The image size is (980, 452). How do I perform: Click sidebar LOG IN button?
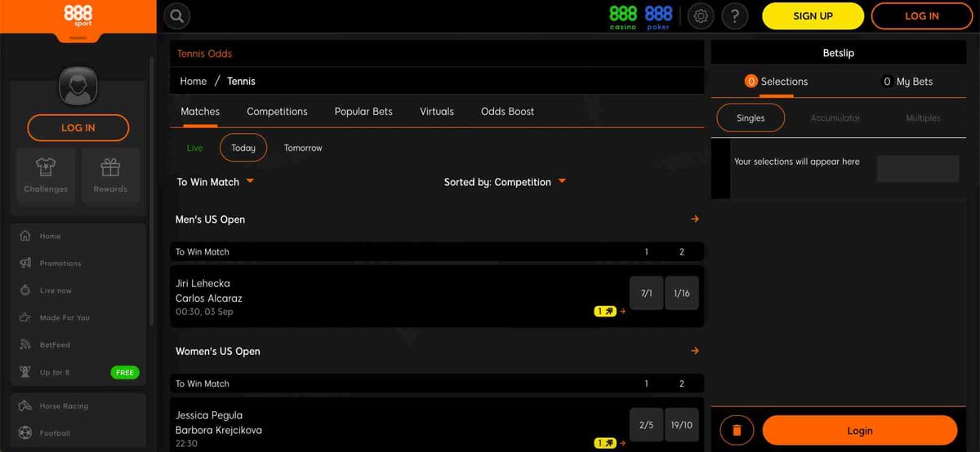78,128
